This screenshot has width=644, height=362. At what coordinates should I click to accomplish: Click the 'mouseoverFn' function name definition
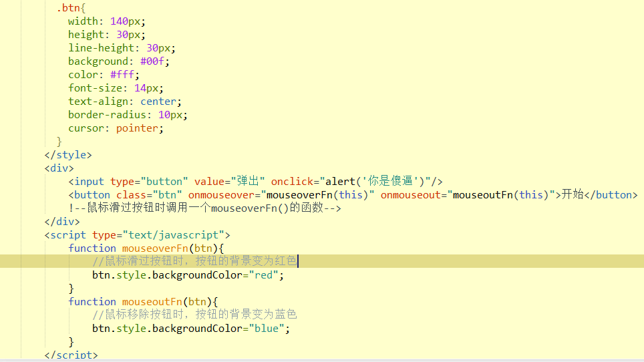tap(155, 248)
